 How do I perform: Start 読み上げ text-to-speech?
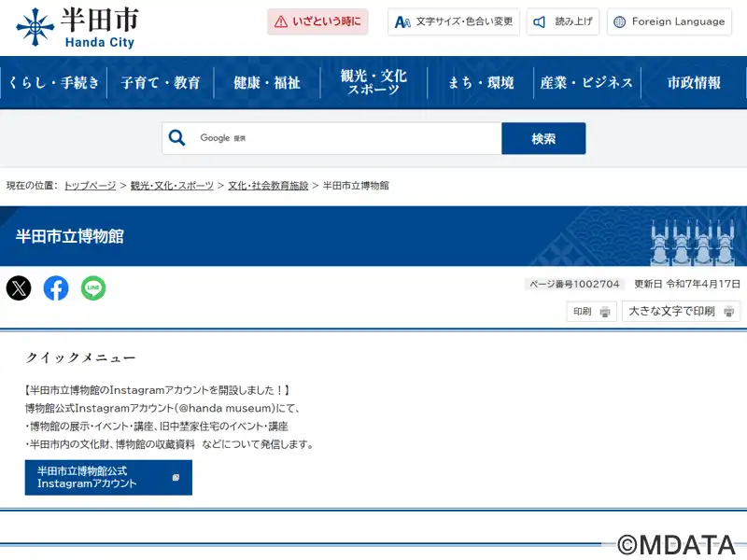(563, 21)
